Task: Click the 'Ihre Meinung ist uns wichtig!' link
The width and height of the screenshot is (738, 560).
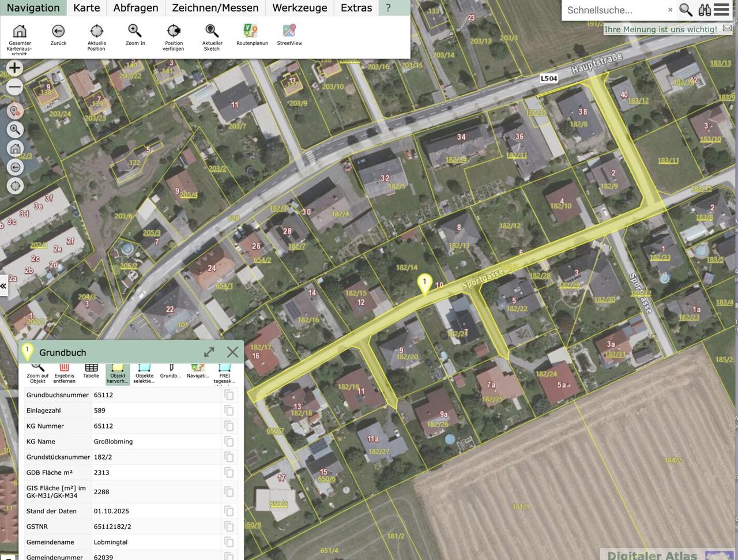Action: point(660,29)
